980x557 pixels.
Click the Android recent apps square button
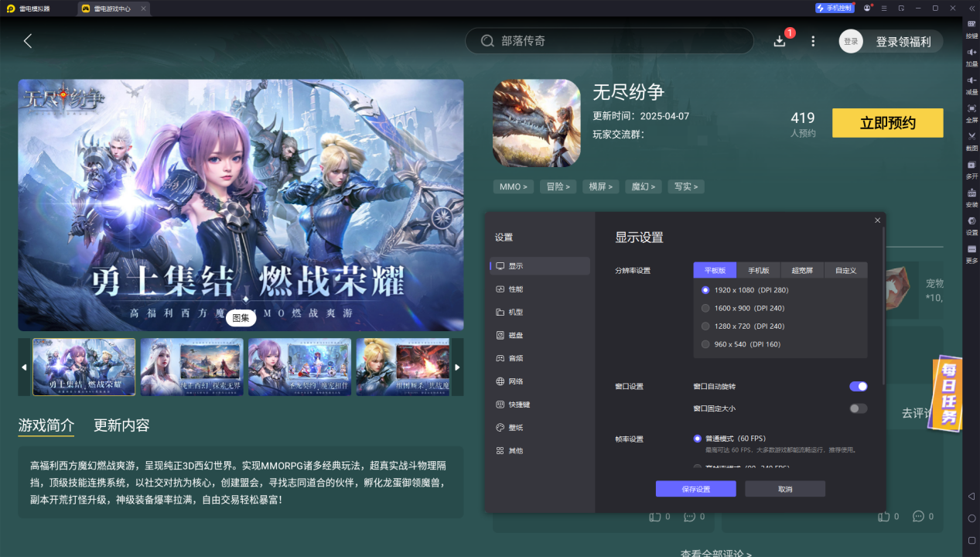pos(971,540)
